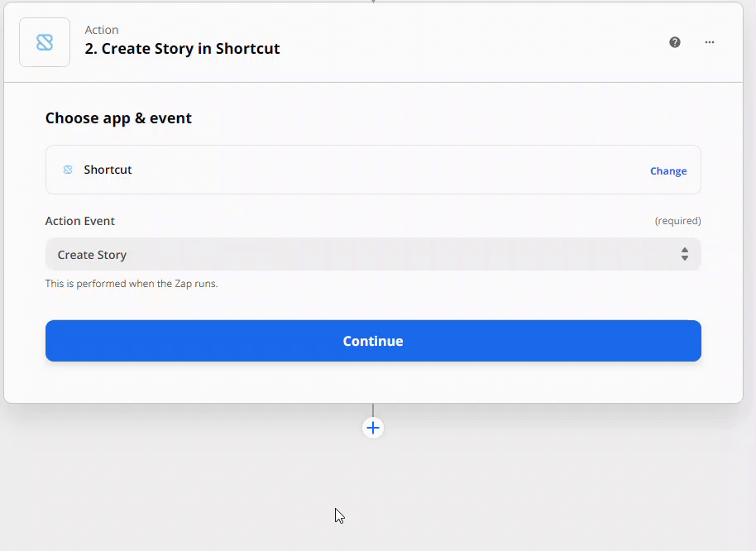Click the (required) label text
Image resolution: width=756 pixels, height=551 pixels.
(x=677, y=221)
